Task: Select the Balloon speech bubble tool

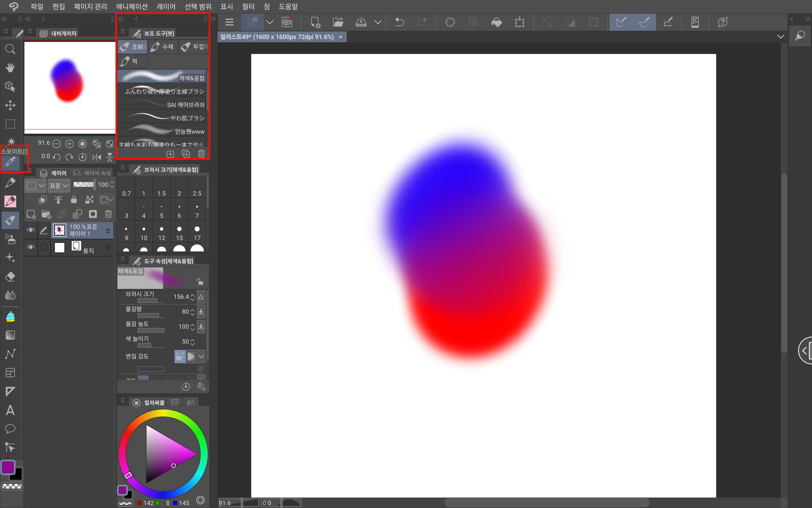Action: 10,429
